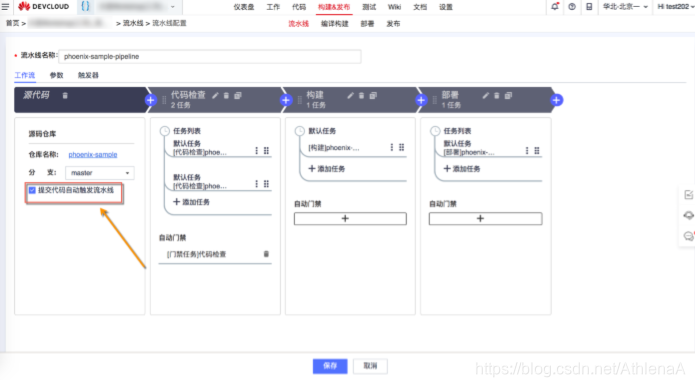Screen dimensions: 695x387
Task: Copy the 部署 stage
Action: [508, 95]
